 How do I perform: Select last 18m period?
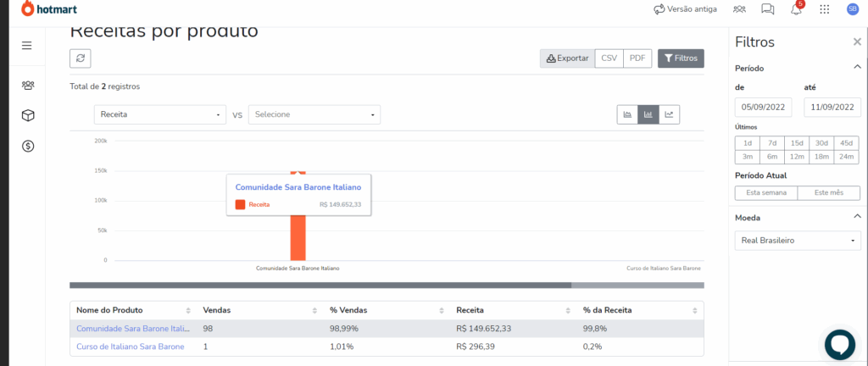click(x=821, y=157)
